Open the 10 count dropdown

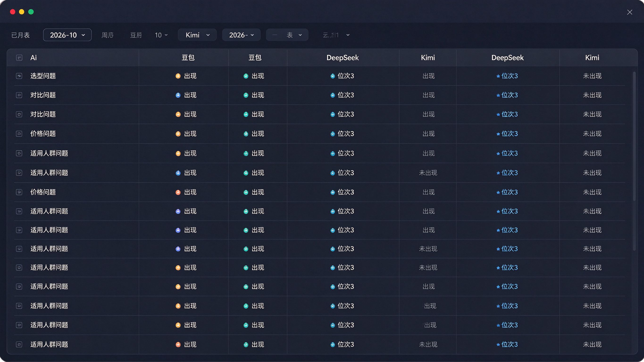161,35
